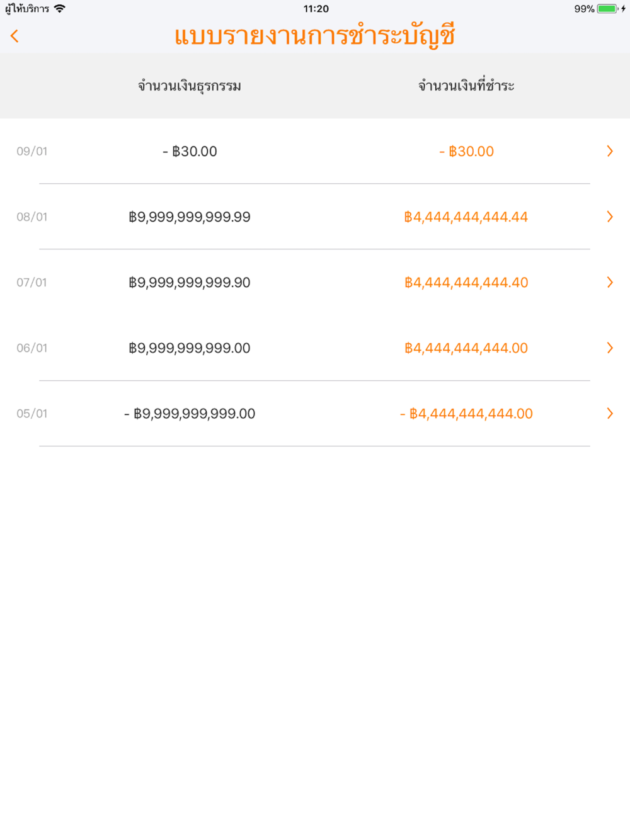
Task: Open details chevron for 07/01 row
Action: click(610, 282)
